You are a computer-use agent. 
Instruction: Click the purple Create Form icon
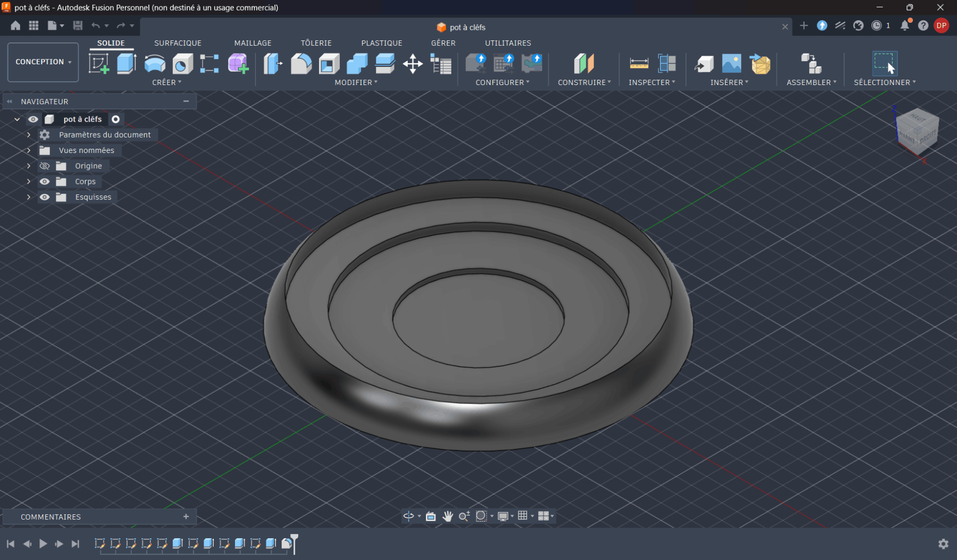click(238, 64)
